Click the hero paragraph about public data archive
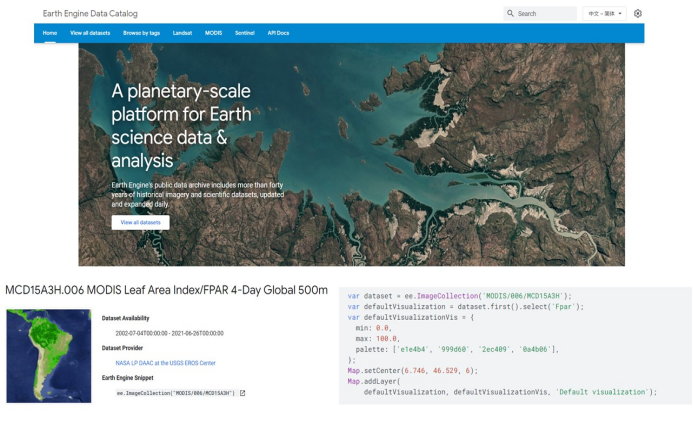Screen dimensions: 693x430 coord(198,194)
